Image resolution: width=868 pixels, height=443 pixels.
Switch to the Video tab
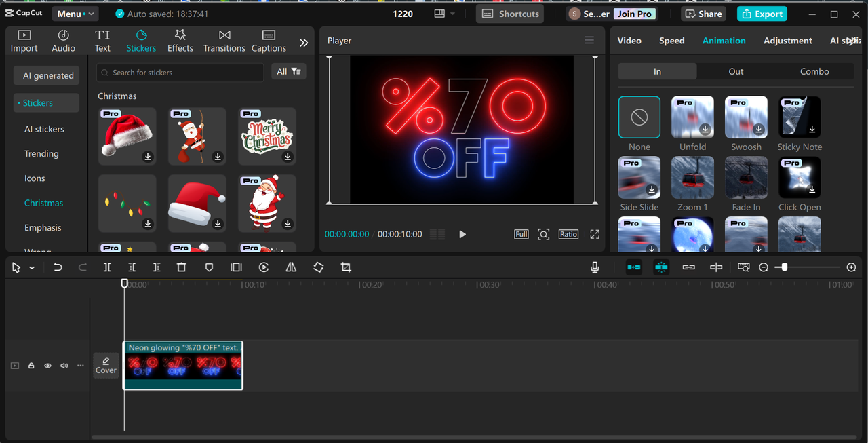pos(629,41)
